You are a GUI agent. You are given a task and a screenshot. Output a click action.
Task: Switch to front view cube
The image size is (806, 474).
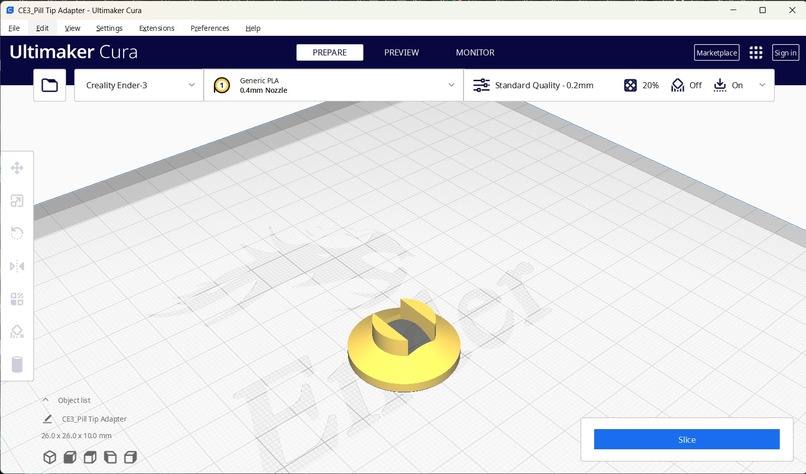70,457
